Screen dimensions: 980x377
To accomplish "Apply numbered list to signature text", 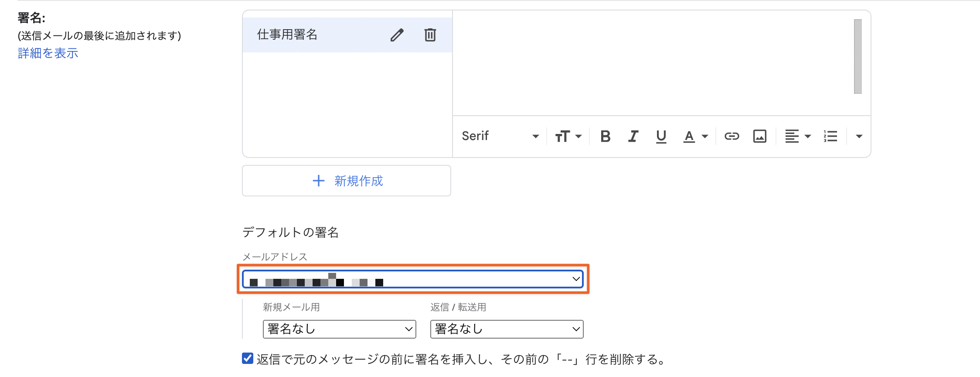I will click(830, 137).
